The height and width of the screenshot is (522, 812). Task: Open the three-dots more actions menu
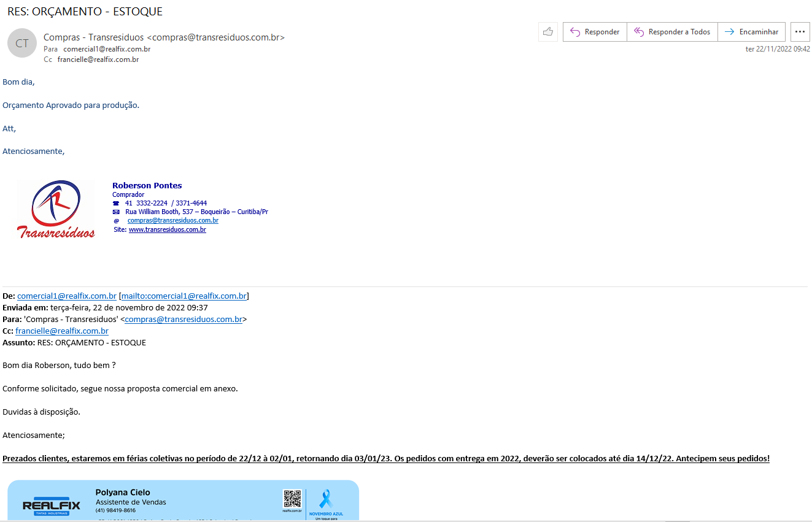[799, 32]
